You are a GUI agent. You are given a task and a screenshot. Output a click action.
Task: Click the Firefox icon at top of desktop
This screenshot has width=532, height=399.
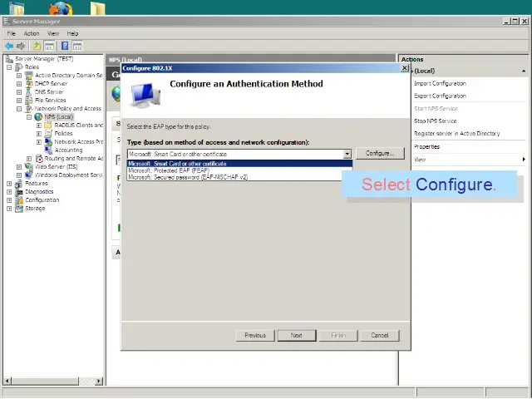coord(61,7)
